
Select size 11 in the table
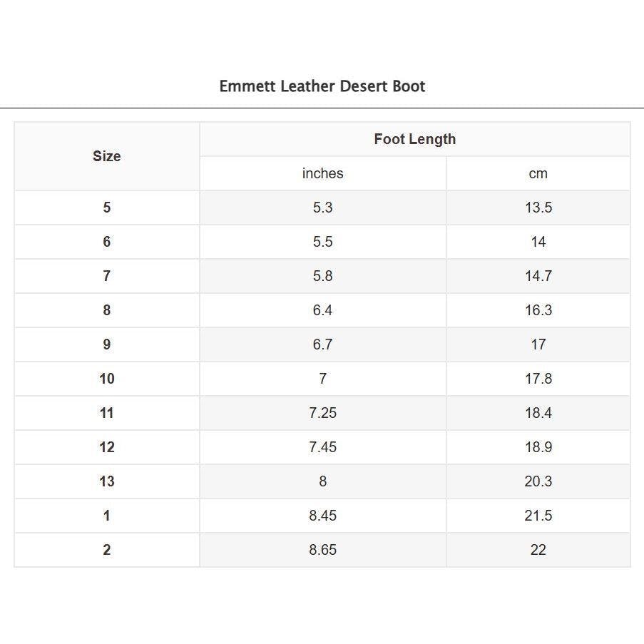tap(107, 413)
